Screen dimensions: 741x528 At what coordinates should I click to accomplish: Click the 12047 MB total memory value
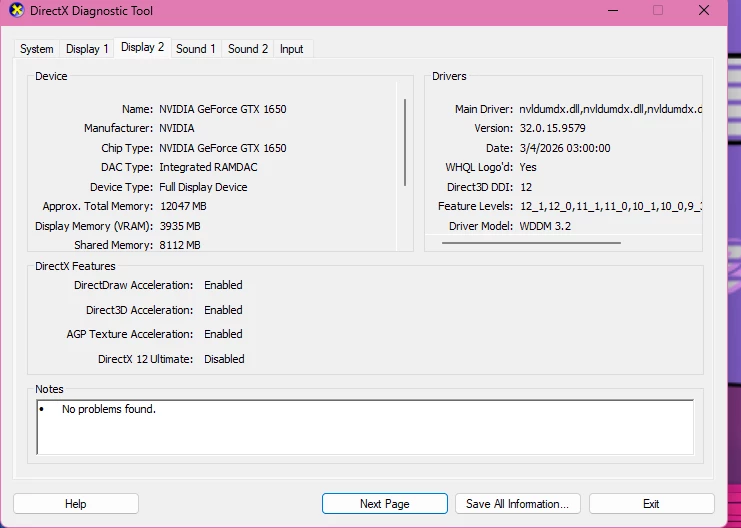coord(183,206)
